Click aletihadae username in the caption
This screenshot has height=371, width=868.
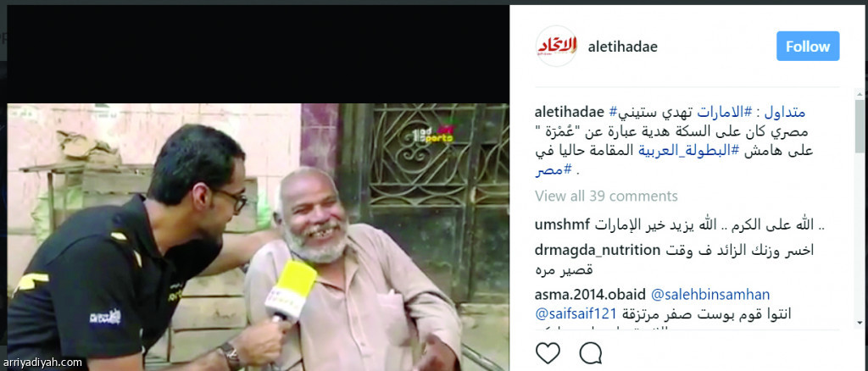click(x=570, y=112)
